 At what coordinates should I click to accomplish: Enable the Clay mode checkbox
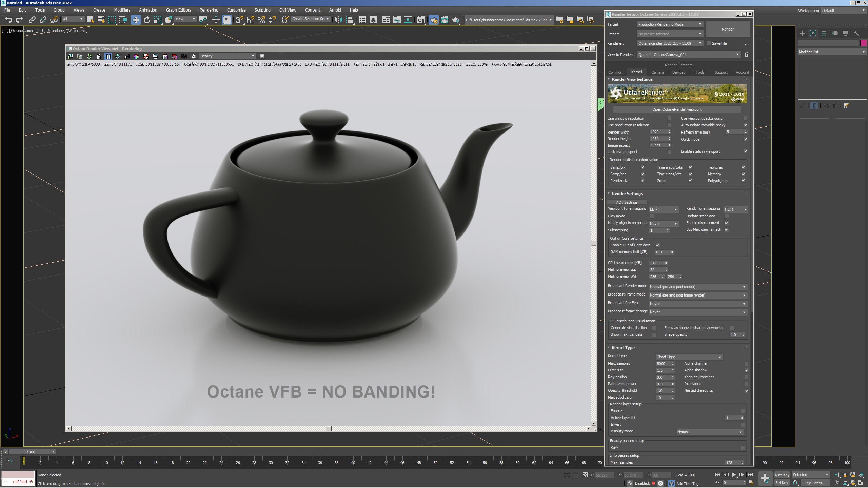(651, 216)
